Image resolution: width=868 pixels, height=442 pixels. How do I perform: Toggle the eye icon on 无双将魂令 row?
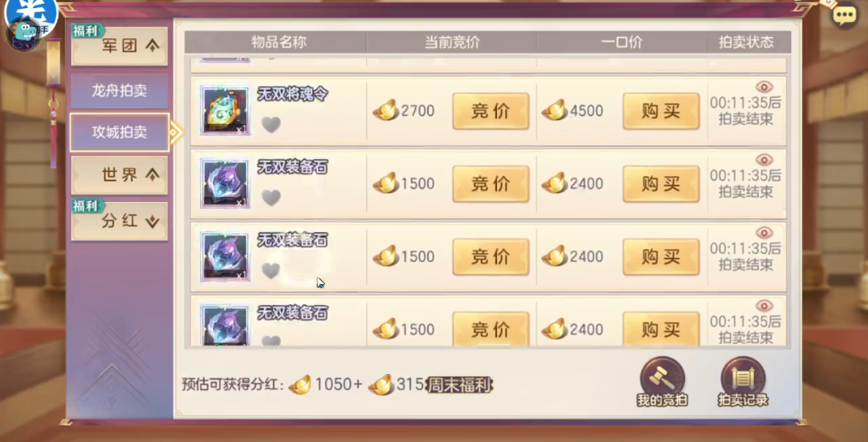764,87
